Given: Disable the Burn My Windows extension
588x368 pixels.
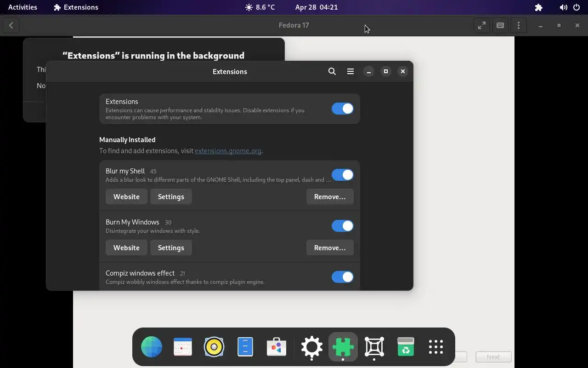Looking at the screenshot, I should coord(343,226).
